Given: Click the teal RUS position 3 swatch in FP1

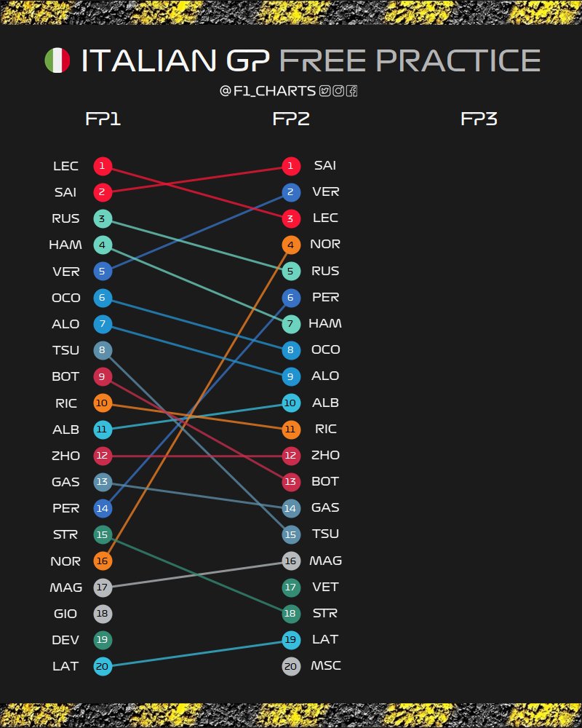Looking at the screenshot, I should pyautogui.click(x=103, y=218).
